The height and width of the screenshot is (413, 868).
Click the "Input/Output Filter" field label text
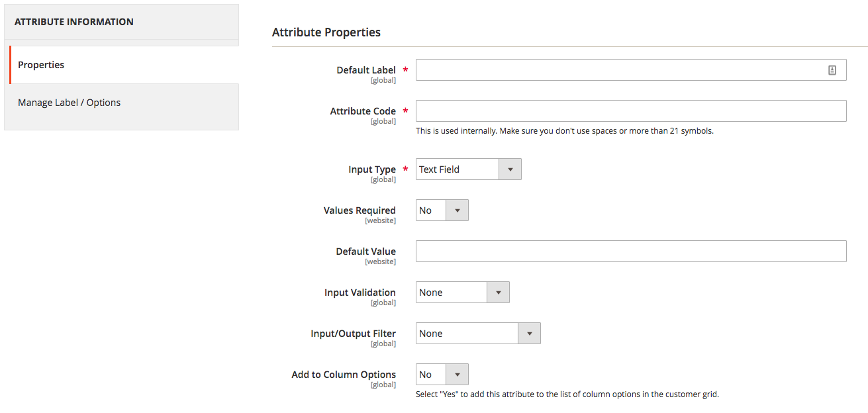353,334
